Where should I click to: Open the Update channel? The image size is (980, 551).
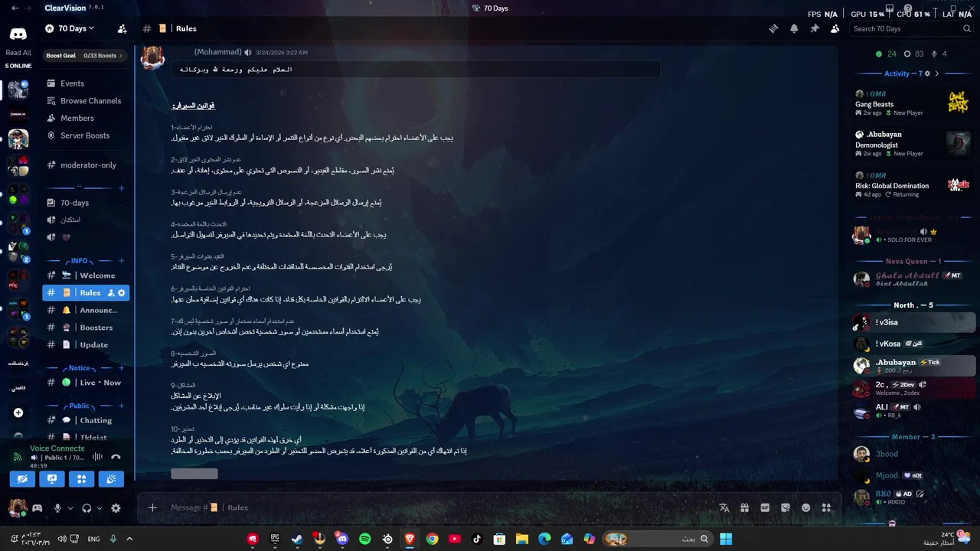pyautogui.click(x=86, y=344)
